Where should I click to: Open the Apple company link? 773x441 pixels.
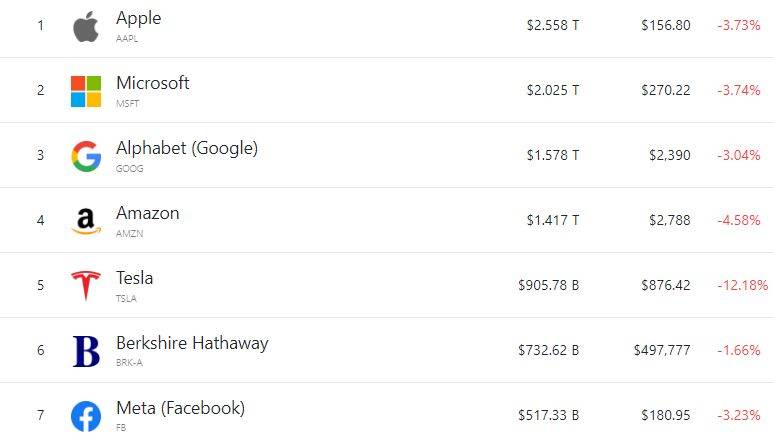[x=138, y=18]
